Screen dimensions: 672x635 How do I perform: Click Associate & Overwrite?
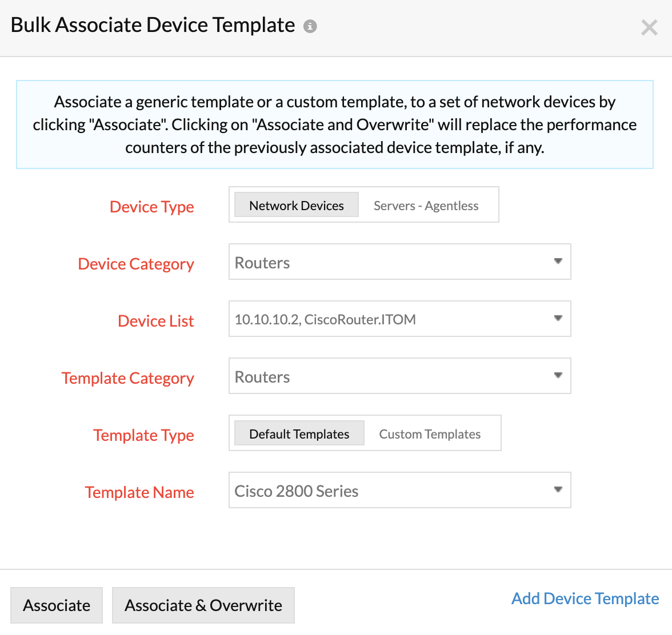[x=203, y=605]
